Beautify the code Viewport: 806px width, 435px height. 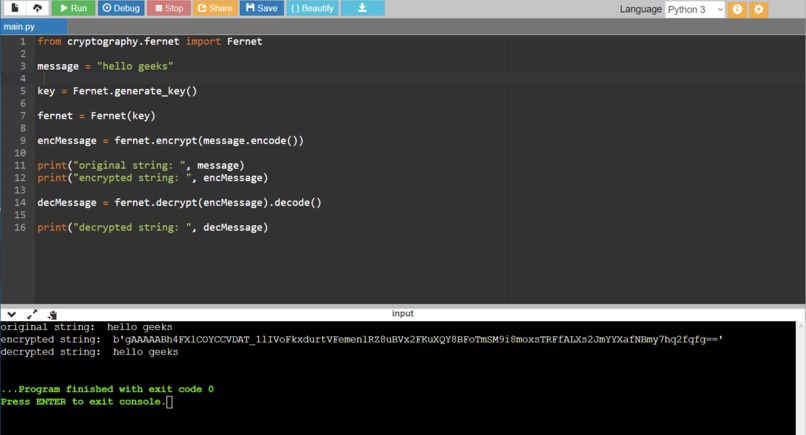pyautogui.click(x=312, y=8)
